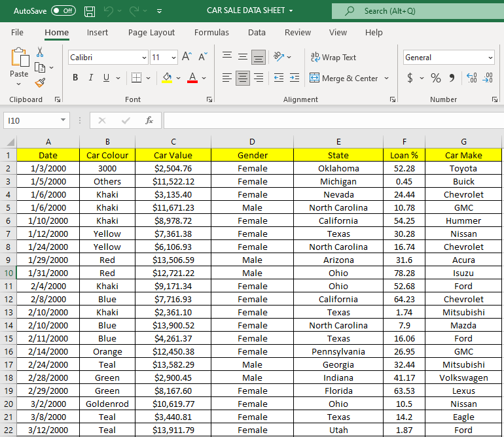Apply Top Align to cells
The image size is (504, 437).
(x=227, y=56)
